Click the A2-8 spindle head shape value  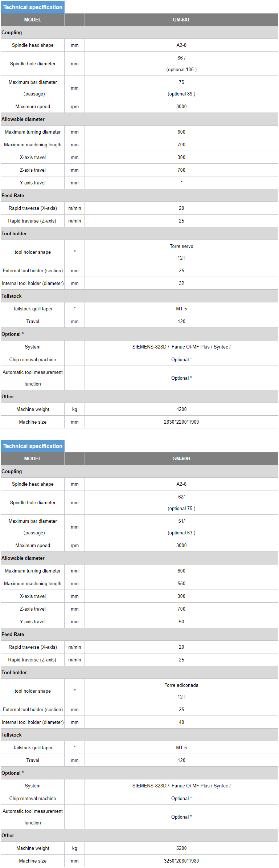pyautogui.click(x=181, y=45)
